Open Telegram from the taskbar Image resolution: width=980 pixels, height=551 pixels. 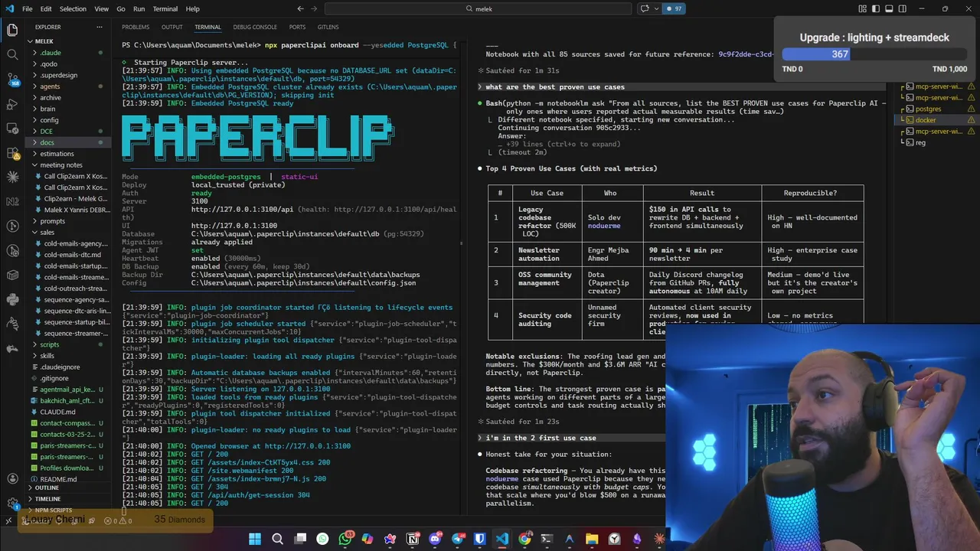click(458, 539)
